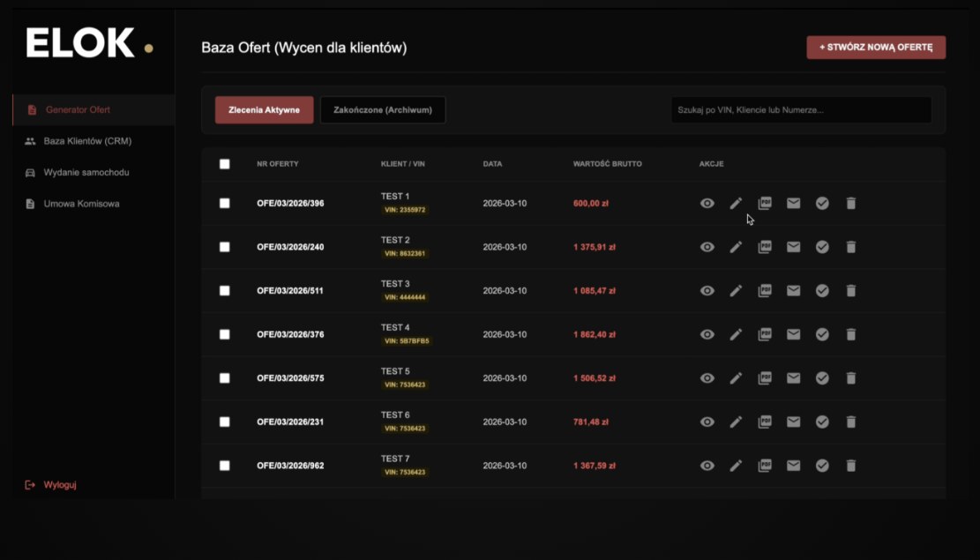Go to Baza Klientów (CRM)
This screenshot has height=560, width=980.
point(94,141)
